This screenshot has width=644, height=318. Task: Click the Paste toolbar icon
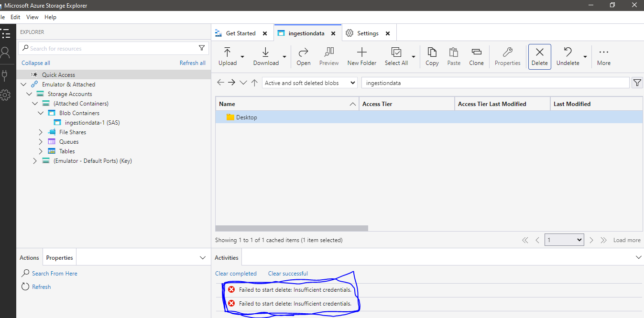454,56
